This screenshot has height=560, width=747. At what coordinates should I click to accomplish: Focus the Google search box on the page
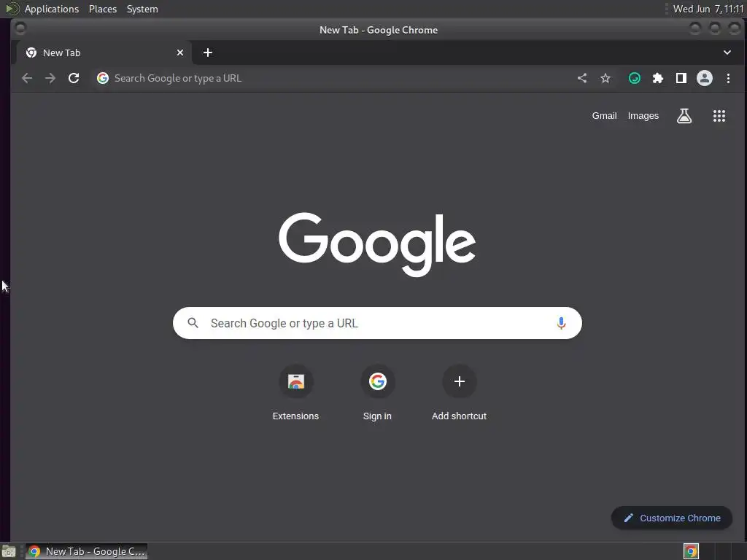[x=377, y=323]
